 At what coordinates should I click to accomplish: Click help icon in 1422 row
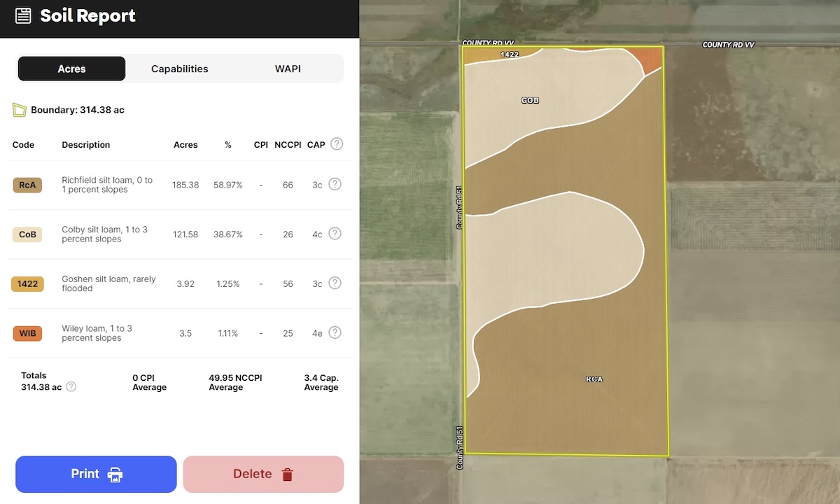click(x=335, y=283)
